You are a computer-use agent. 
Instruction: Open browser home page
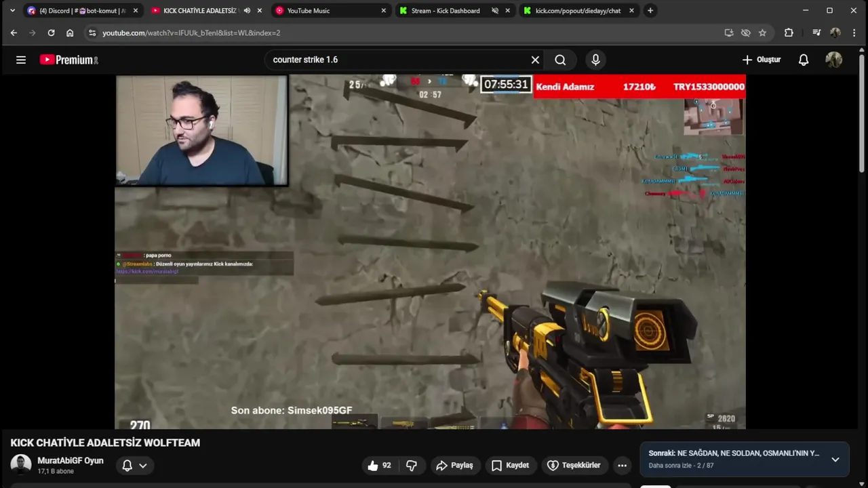pos(70,33)
